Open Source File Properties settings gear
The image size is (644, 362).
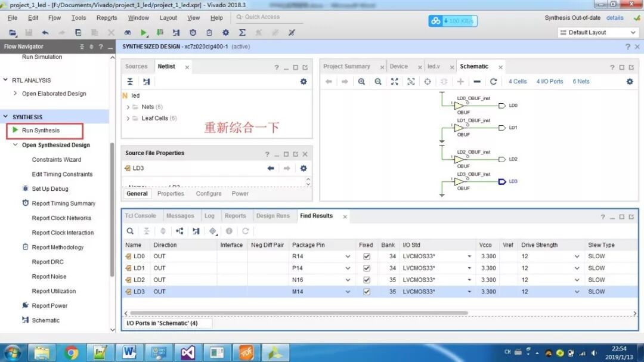point(304,168)
